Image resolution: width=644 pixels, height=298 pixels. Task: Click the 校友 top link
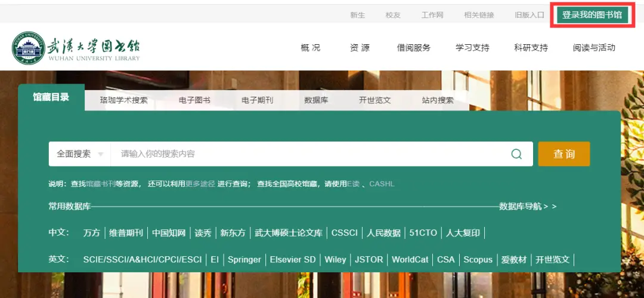[x=392, y=16]
